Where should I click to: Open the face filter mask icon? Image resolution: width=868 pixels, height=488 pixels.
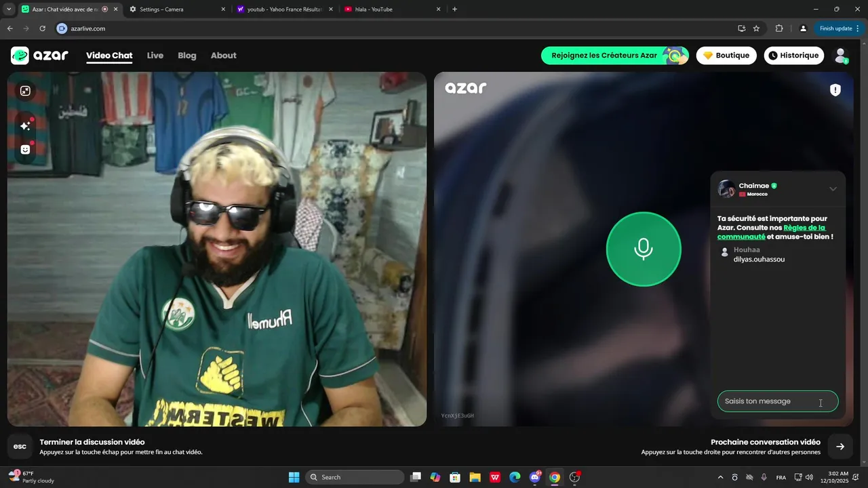pyautogui.click(x=25, y=150)
